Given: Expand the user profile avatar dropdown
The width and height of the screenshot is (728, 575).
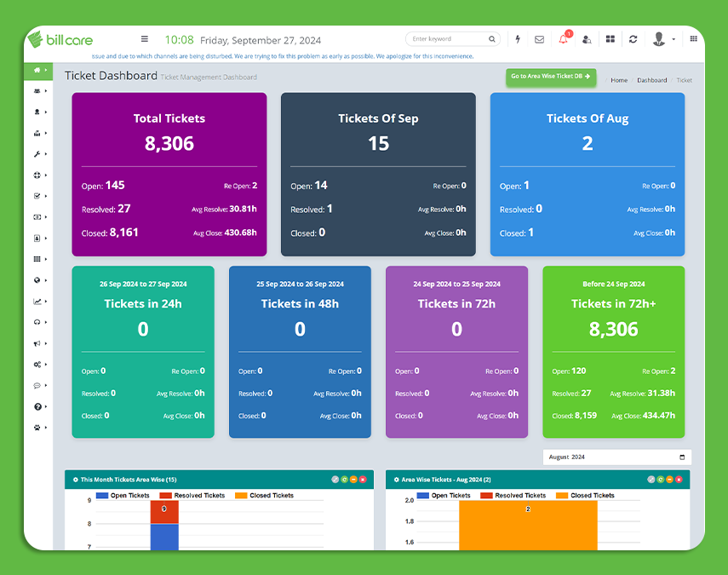Looking at the screenshot, I should tap(662, 39).
